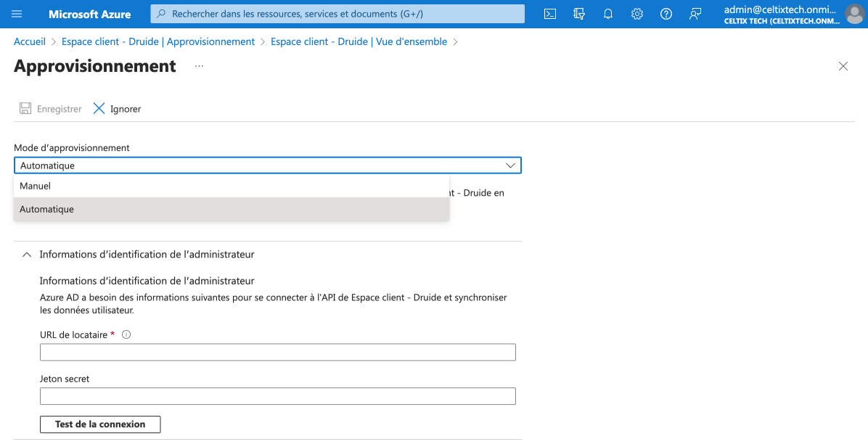Screen dimensions: 868x447
Task: Show info tooltip for URL de locataire
Action: [x=126, y=335]
